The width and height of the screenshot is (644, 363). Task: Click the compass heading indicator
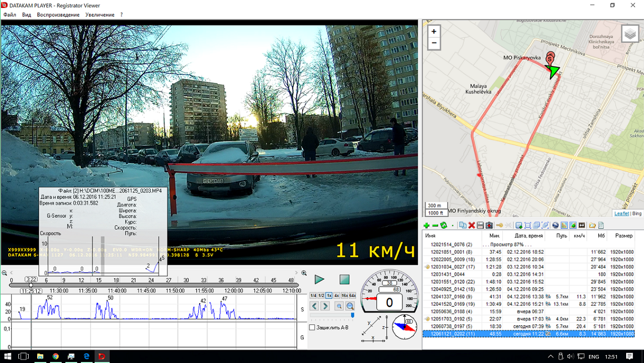coord(405,327)
